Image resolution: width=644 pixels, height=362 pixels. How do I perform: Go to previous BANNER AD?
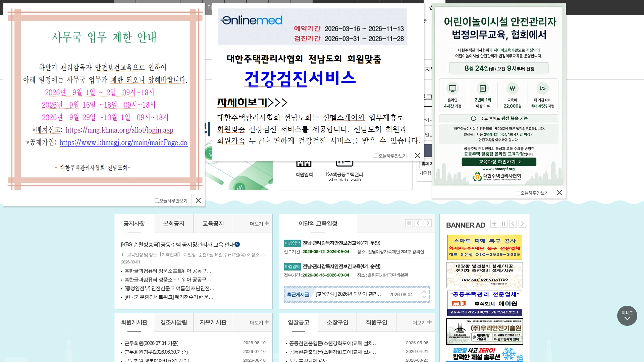[x=513, y=224]
